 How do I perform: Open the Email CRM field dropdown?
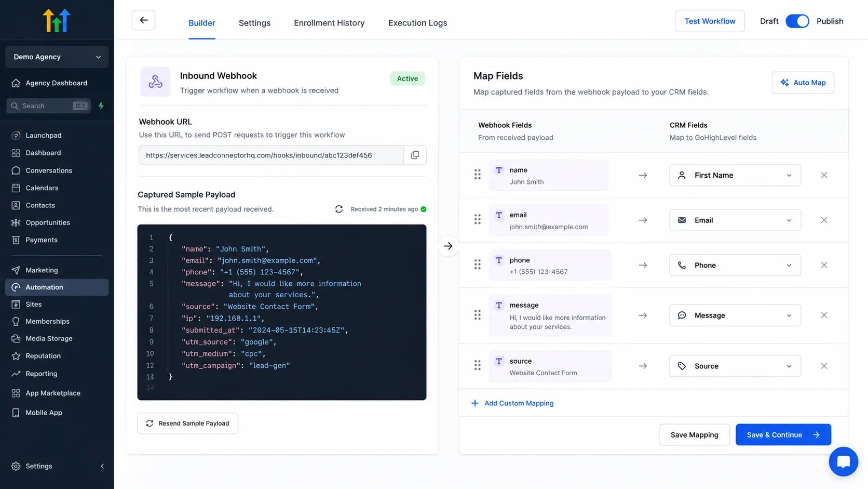(x=735, y=220)
